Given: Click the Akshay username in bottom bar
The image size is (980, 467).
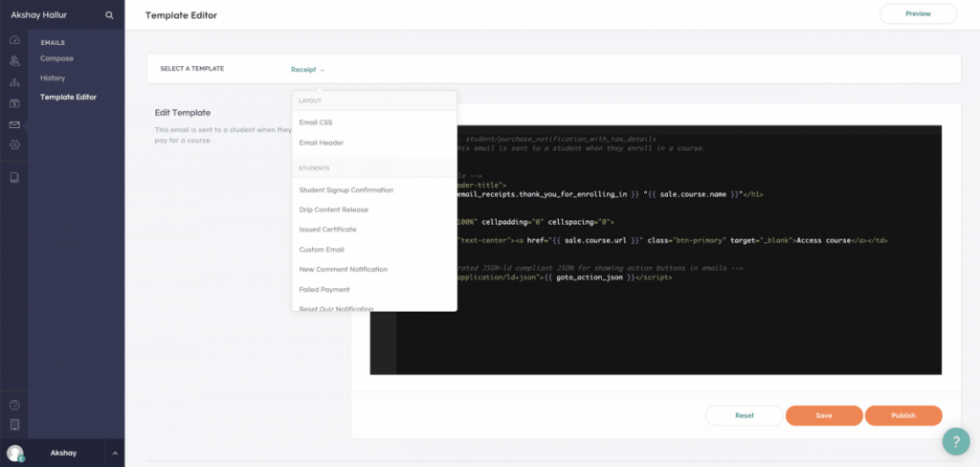Looking at the screenshot, I should pyautogui.click(x=63, y=453).
